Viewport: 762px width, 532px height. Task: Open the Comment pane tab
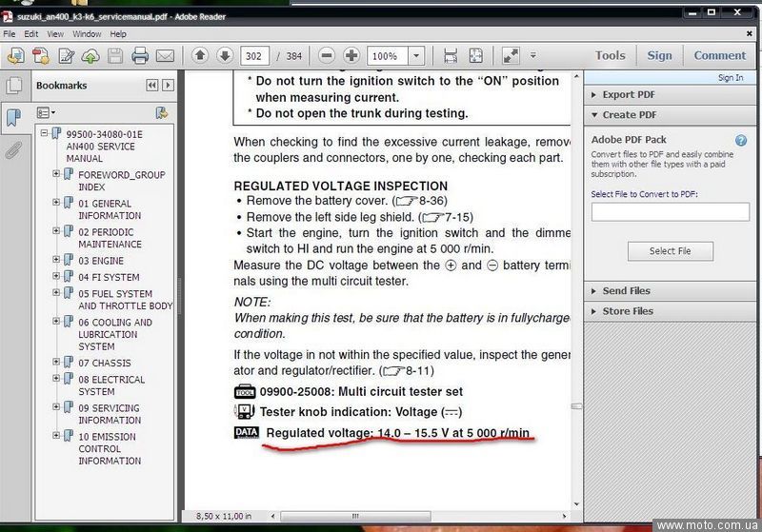[719, 55]
